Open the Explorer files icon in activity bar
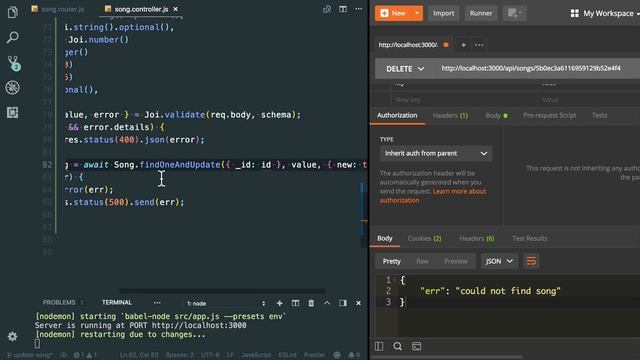 click(x=12, y=12)
